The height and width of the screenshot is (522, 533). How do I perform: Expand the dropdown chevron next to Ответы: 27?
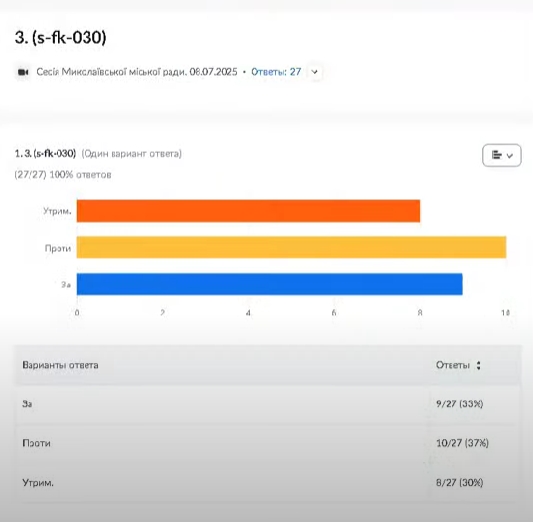[315, 72]
